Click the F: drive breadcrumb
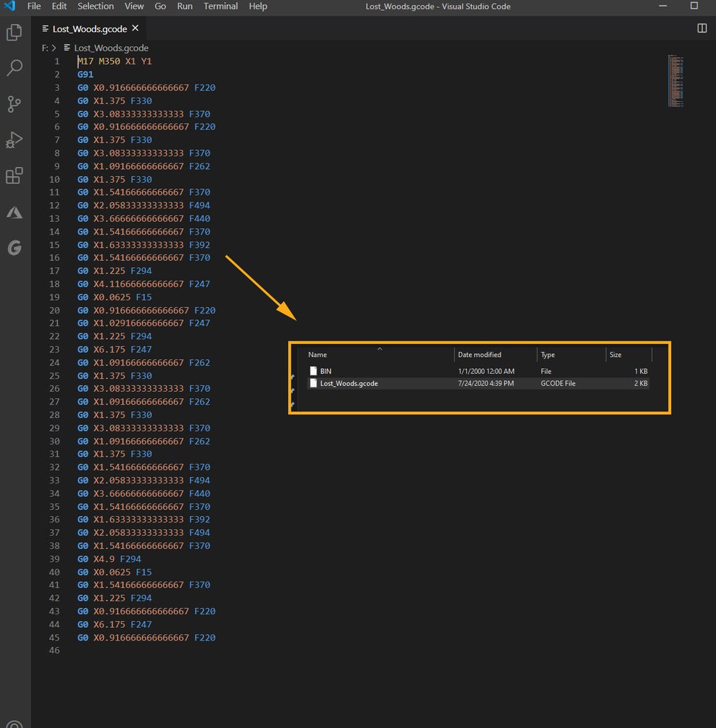This screenshot has width=716, height=728. pyautogui.click(x=45, y=48)
